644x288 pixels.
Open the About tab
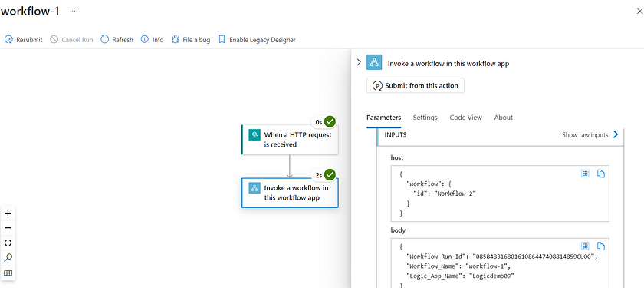click(x=504, y=118)
